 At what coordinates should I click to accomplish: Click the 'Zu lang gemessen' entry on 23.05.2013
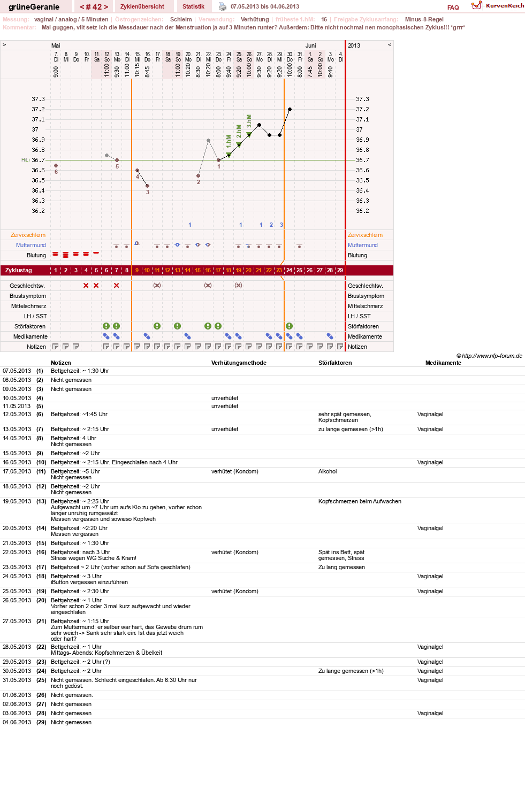click(341, 567)
